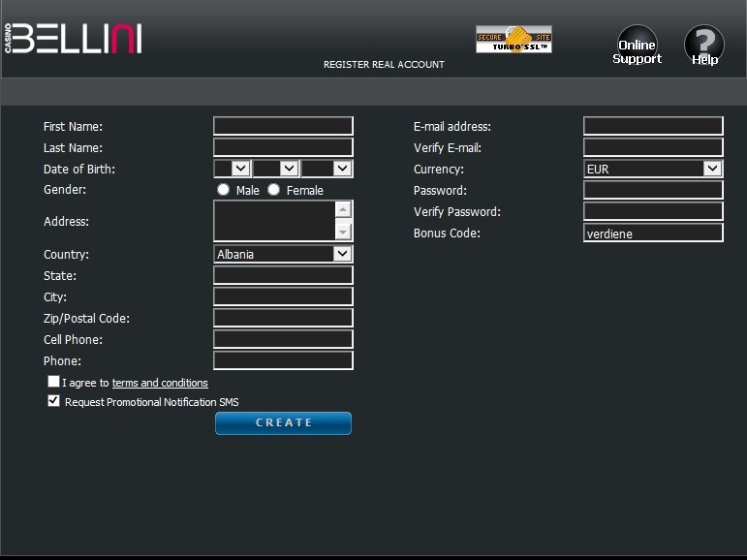Open the Help question mark icon
Screen dimensions: 747x560
tap(704, 47)
